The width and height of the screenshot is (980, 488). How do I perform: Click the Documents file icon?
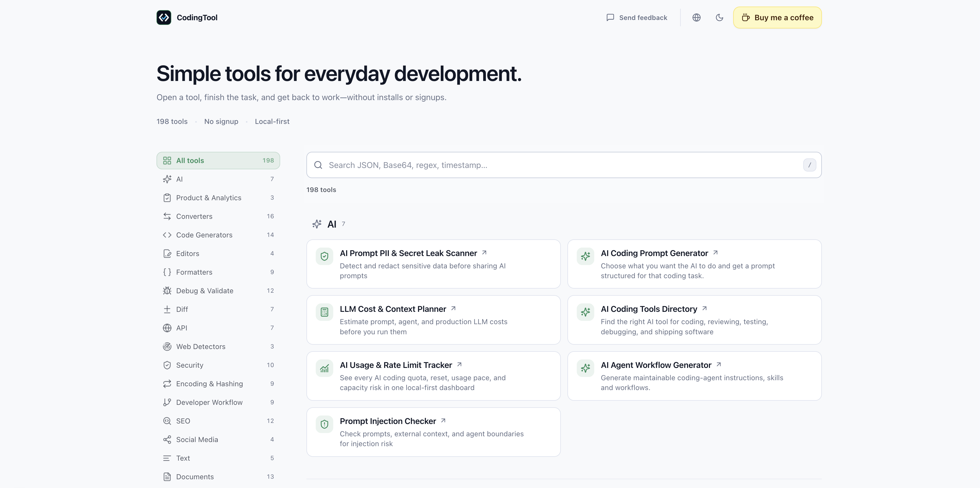(x=167, y=477)
